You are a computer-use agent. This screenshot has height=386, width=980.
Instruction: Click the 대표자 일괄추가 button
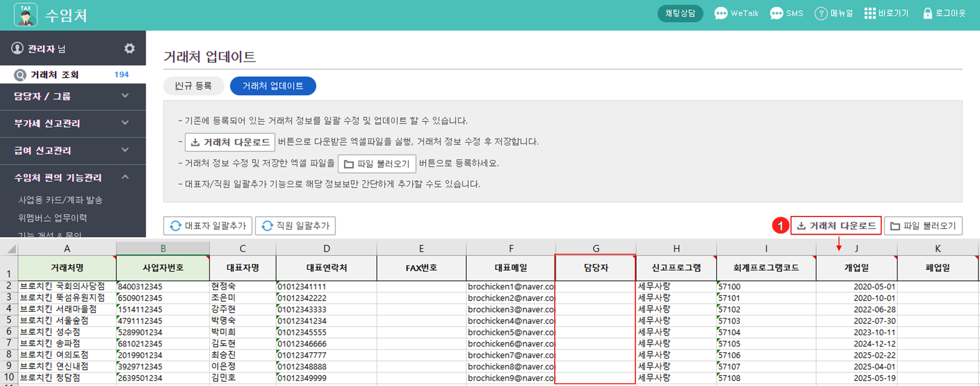pos(208,226)
